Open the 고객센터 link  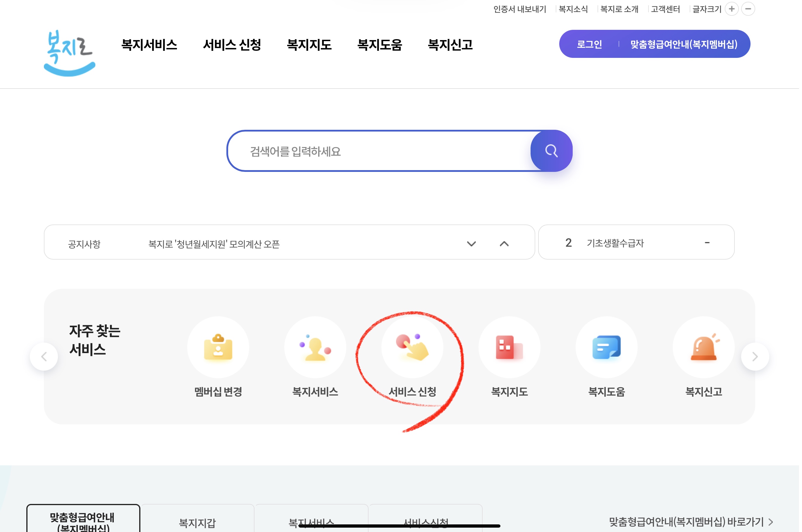[x=665, y=9]
